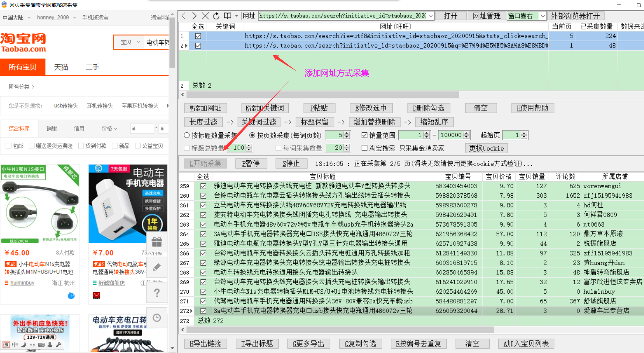Viewport: 644px width, 353px height.
Task: Click the browser forward arrow icon
Action: coord(194,16)
